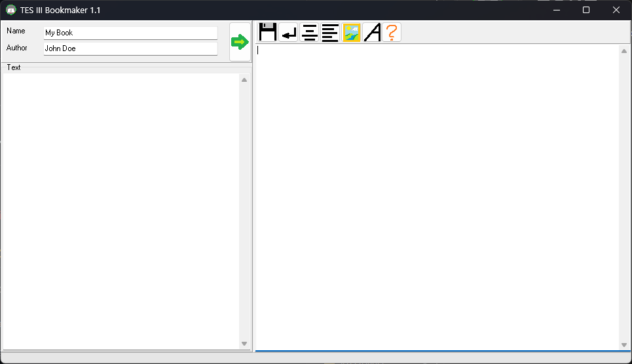
Task: Close the TES III Bookmaker window
Action: 616,10
